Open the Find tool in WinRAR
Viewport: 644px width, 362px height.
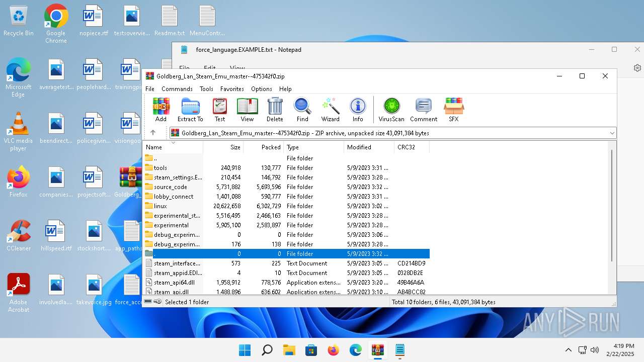pos(302,110)
